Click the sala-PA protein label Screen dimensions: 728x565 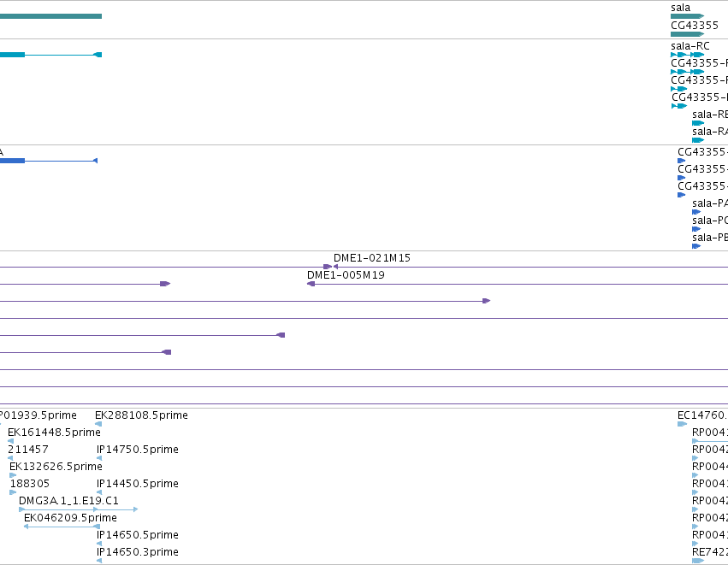(x=710, y=203)
